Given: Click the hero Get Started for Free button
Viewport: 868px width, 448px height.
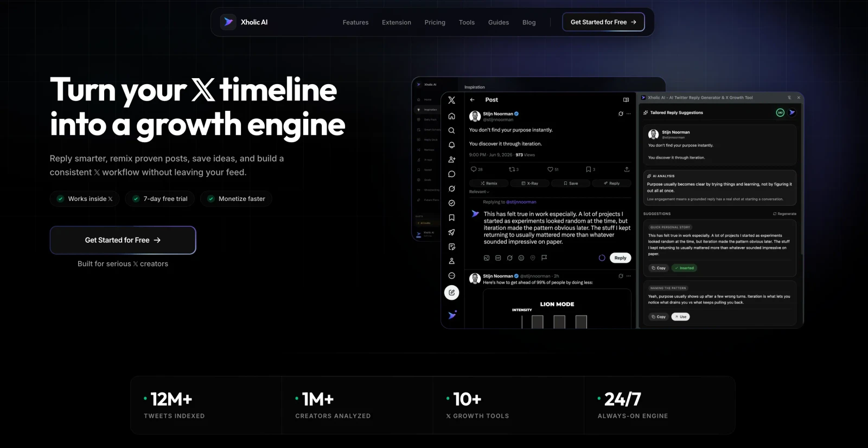Looking at the screenshot, I should pyautogui.click(x=123, y=240).
